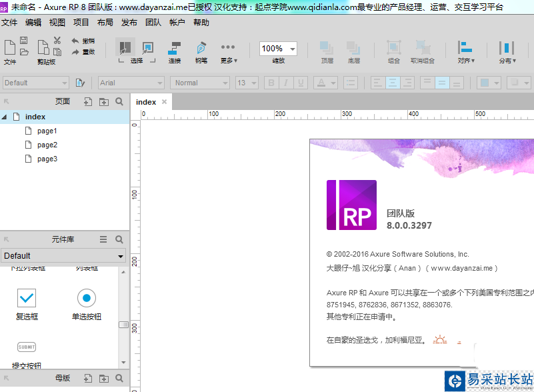Open Distribute (分布) dropdown
Screen dimensions: 534x392
[x=507, y=52]
